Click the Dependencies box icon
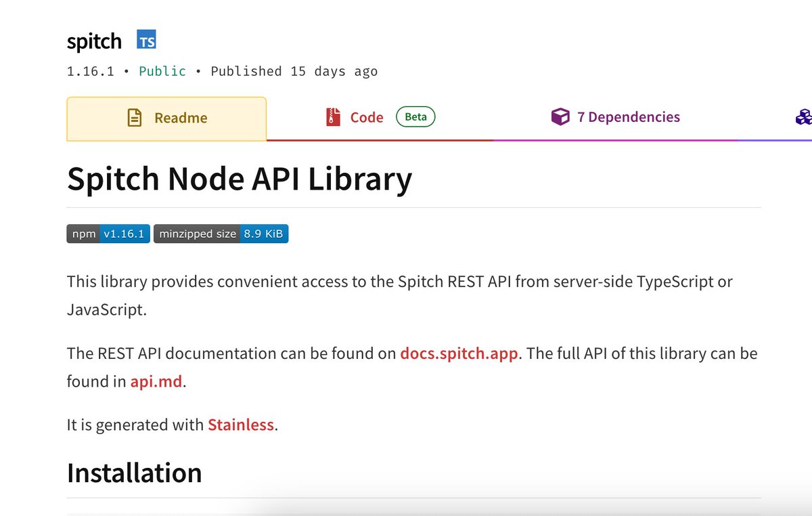The image size is (812, 516). click(560, 117)
